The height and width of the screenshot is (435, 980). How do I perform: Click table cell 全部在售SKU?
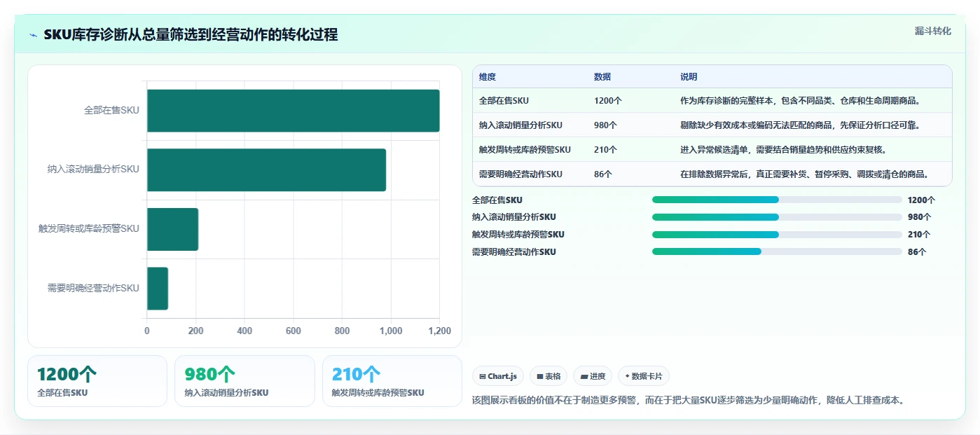point(504,101)
